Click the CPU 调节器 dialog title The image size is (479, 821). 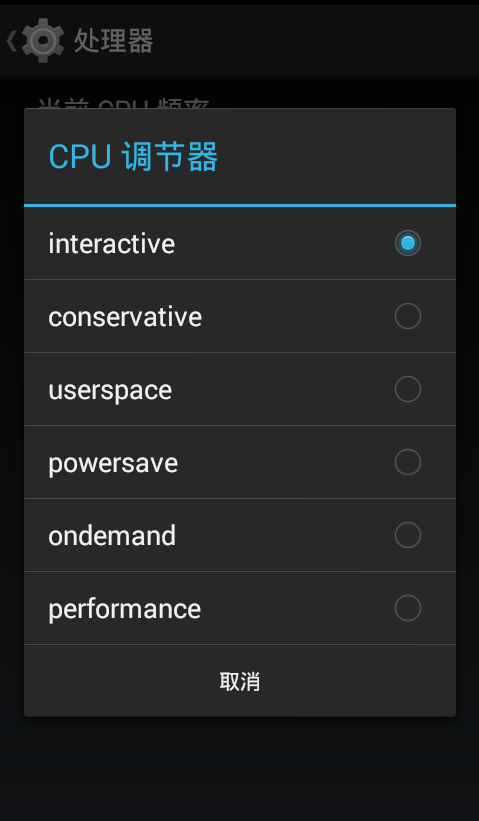133,157
